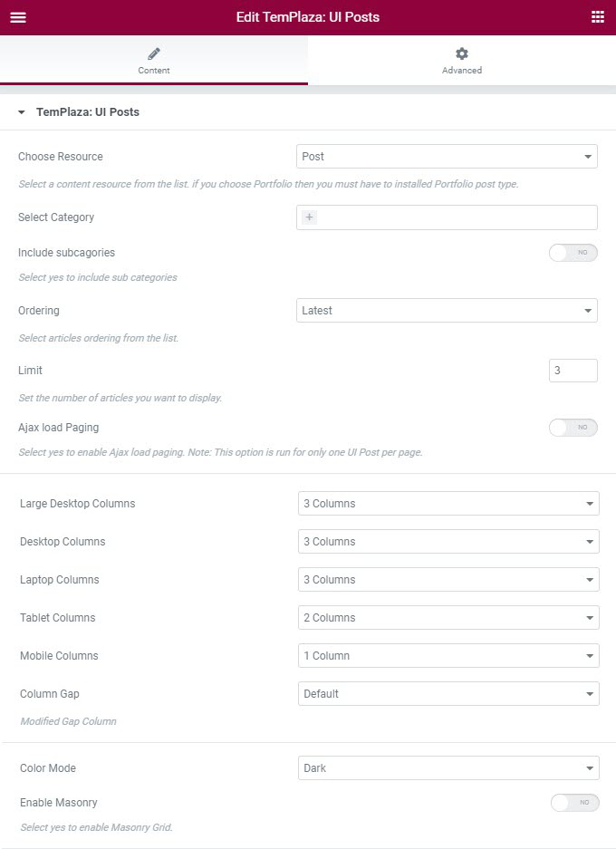Open the Large Desktop Columns dropdown

click(x=448, y=504)
